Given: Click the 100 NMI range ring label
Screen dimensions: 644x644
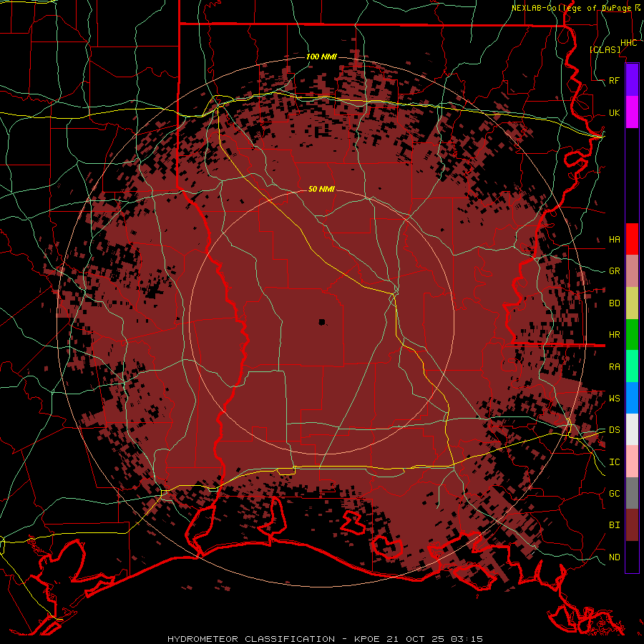Looking at the screenshot, I should (x=321, y=57).
